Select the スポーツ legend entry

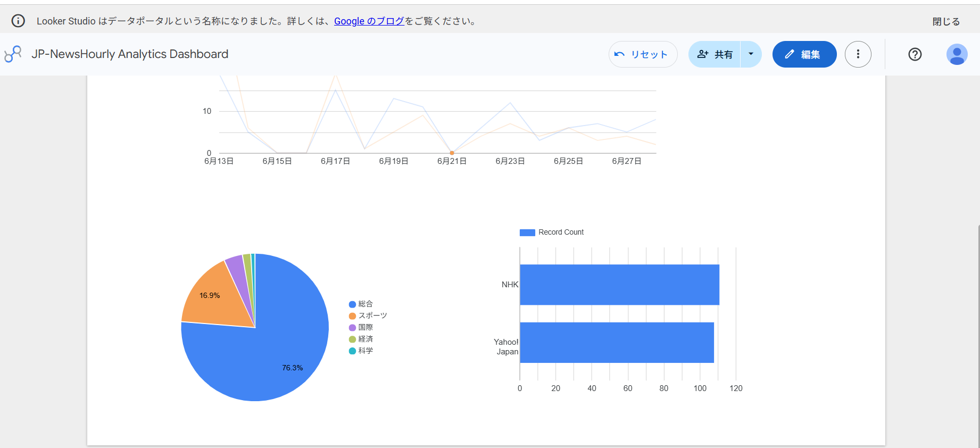coord(368,316)
